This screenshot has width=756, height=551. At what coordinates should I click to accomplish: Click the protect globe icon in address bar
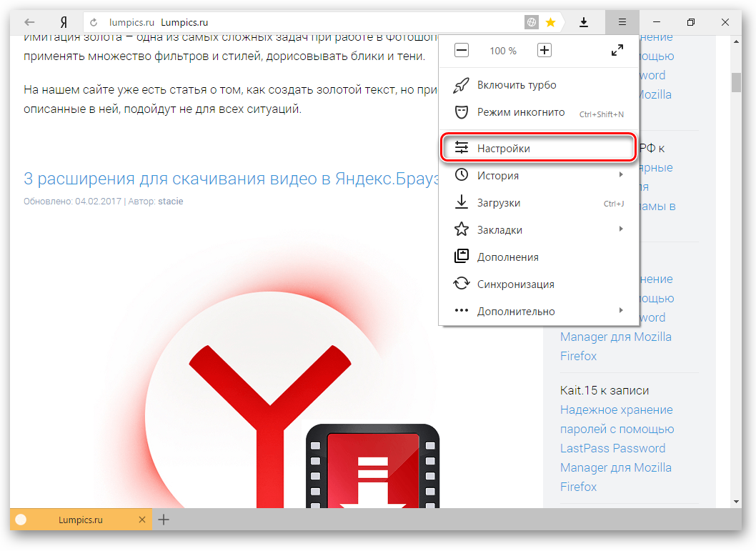pyautogui.click(x=532, y=23)
